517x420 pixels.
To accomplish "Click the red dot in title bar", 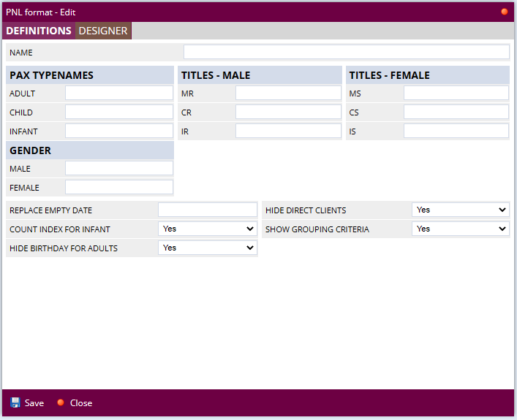I will (x=505, y=12).
